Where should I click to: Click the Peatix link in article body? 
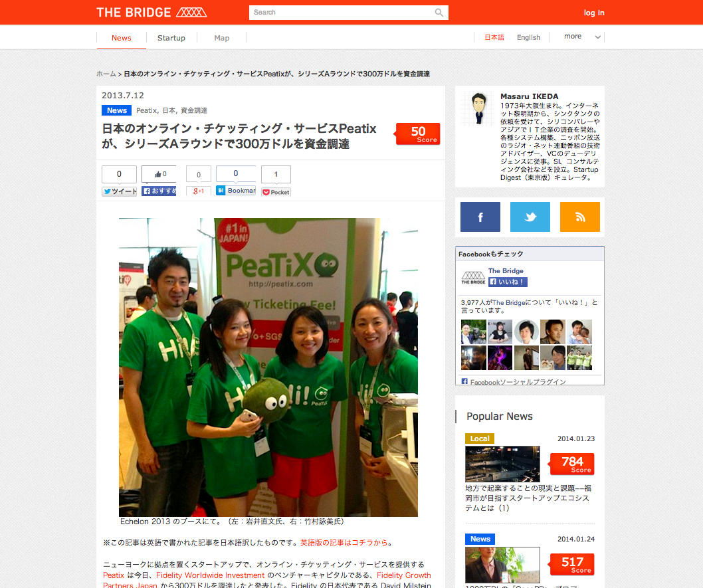click(114, 575)
